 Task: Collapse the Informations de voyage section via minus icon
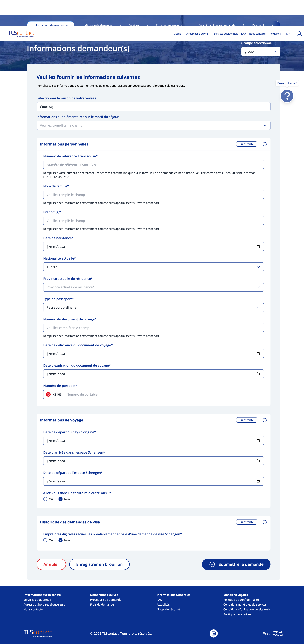(265, 420)
